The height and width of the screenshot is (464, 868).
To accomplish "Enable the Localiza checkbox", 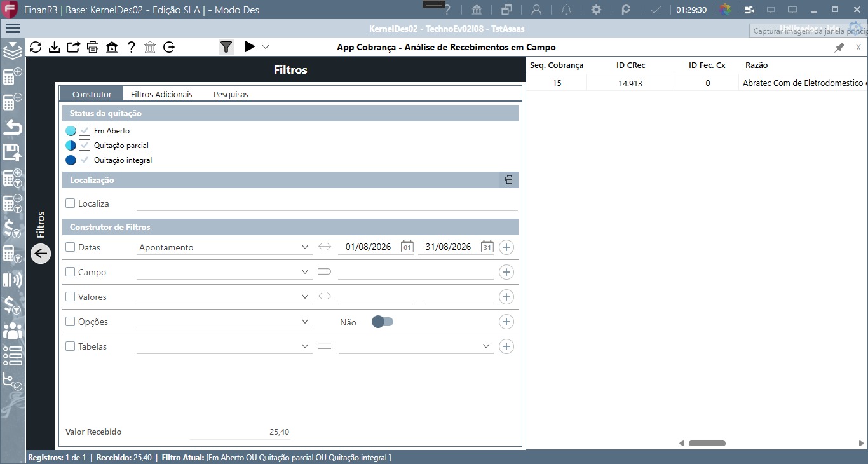I will coord(71,203).
